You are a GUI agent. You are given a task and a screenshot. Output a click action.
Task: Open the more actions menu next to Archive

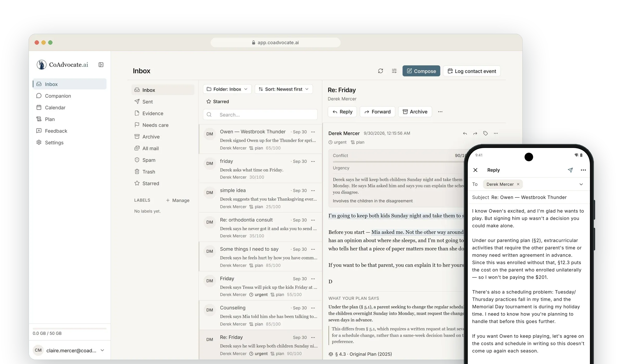coord(440,112)
